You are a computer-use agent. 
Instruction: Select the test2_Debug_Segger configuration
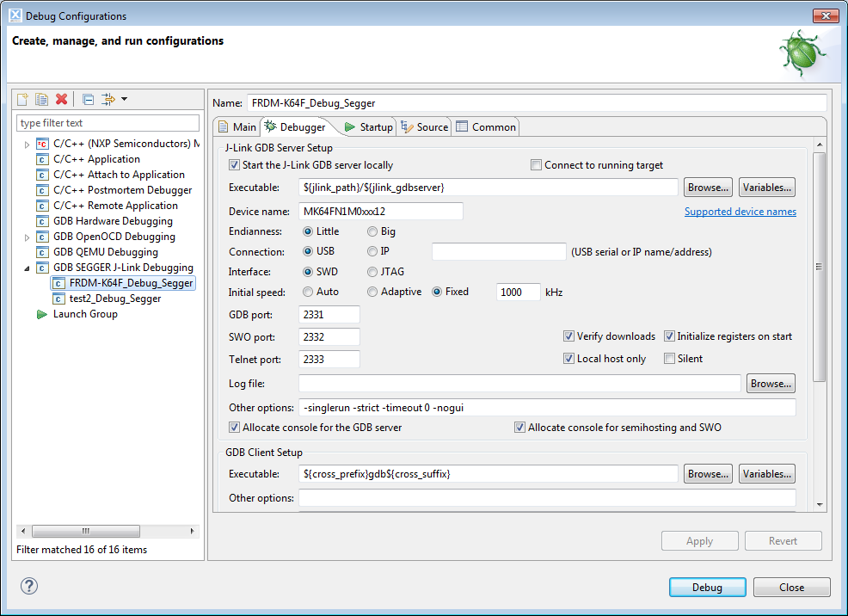(114, 299)
